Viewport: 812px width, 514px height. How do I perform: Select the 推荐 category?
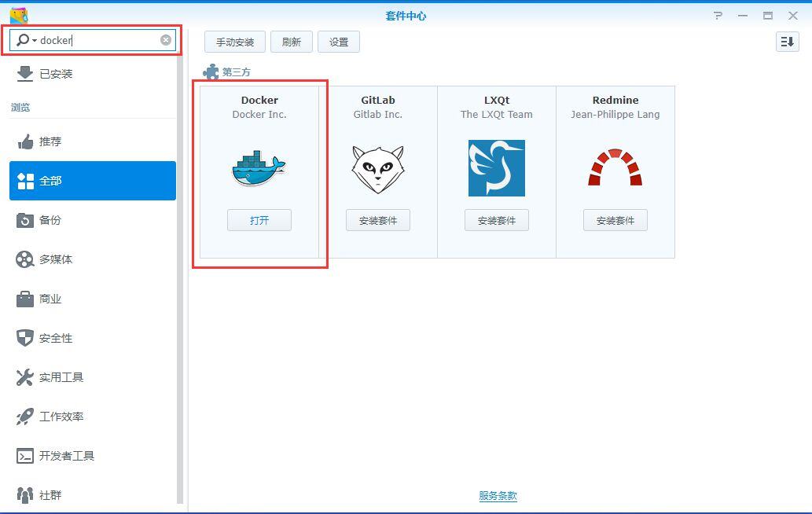(x=93, y=141)
